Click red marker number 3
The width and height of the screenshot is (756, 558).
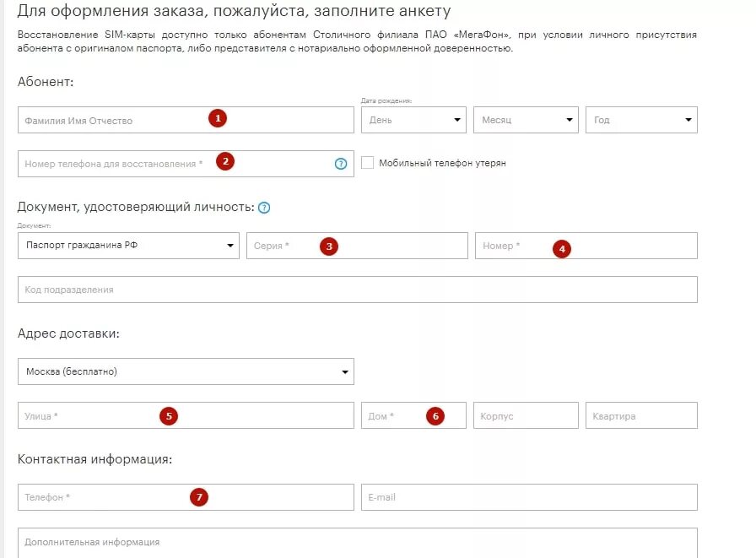pyautogui.click(x=330, y=246)
